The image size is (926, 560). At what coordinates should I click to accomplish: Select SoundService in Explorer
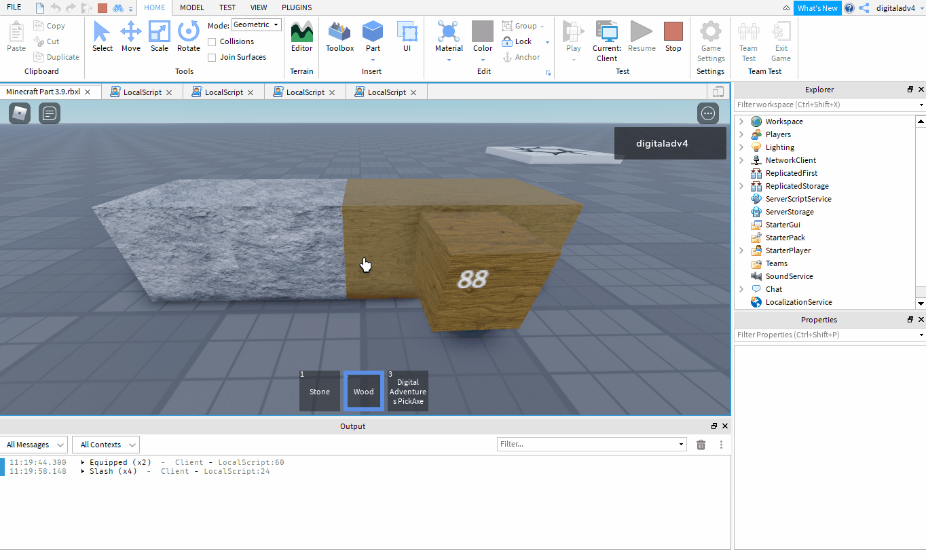click(789, 276)
